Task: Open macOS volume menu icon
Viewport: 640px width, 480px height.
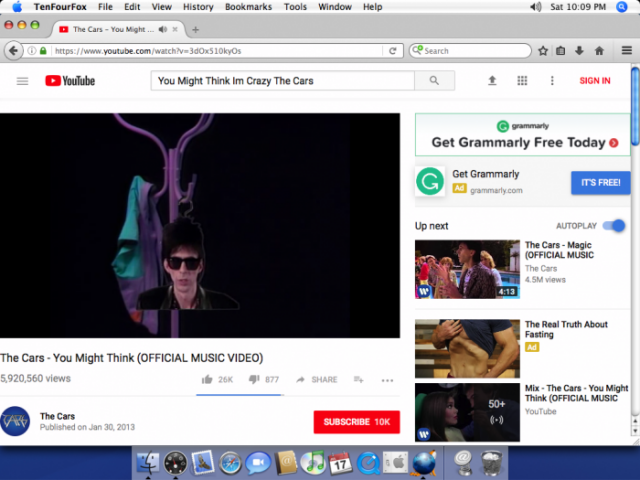Action: click(x=536, y=7)
